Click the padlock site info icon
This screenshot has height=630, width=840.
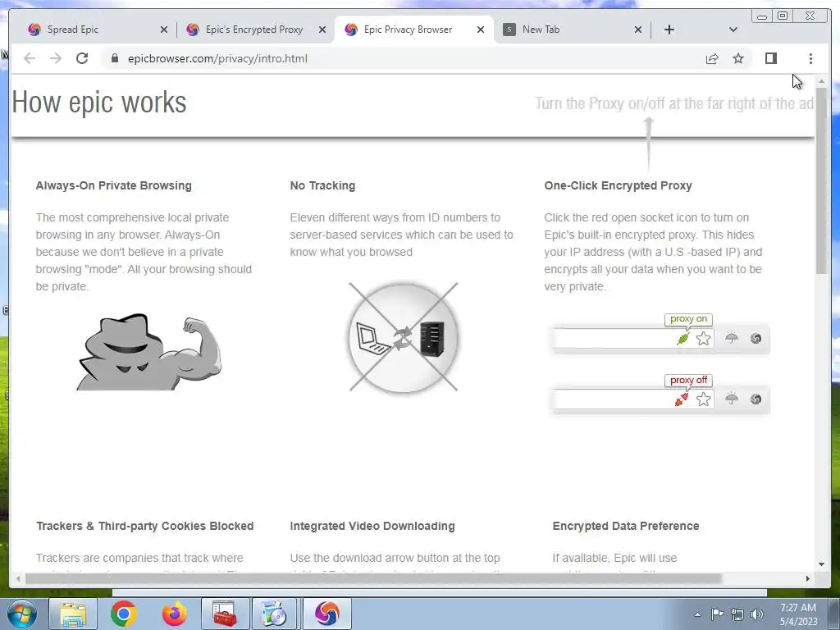pos(114,58)
